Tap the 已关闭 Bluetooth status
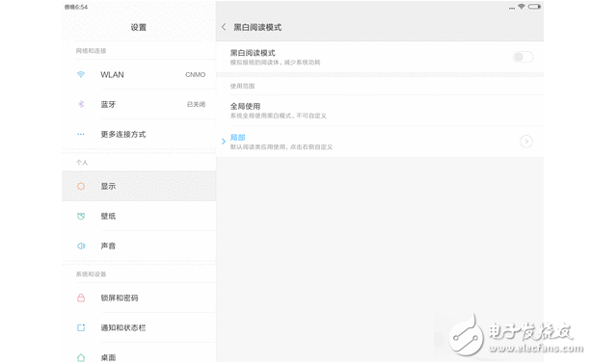The width and height of the screenshot is (591, 364). 196,104
